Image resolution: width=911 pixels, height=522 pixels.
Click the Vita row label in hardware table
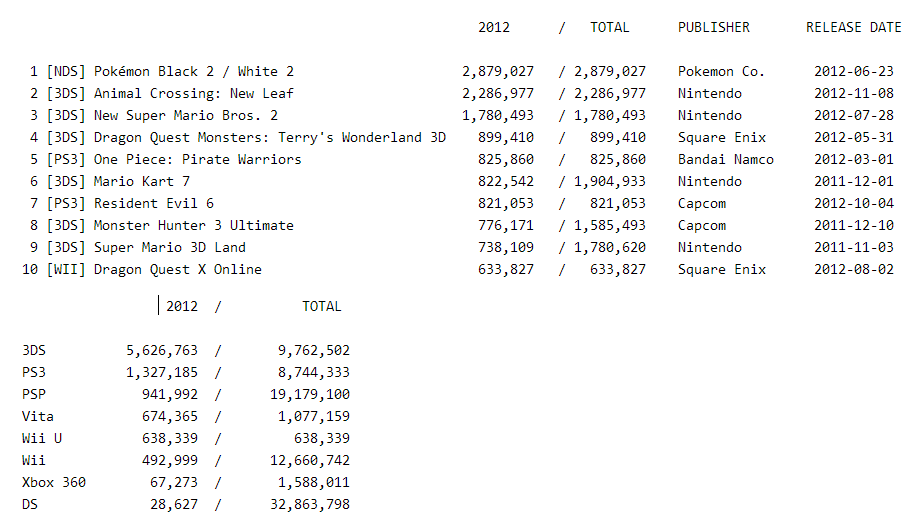point(38,417)
